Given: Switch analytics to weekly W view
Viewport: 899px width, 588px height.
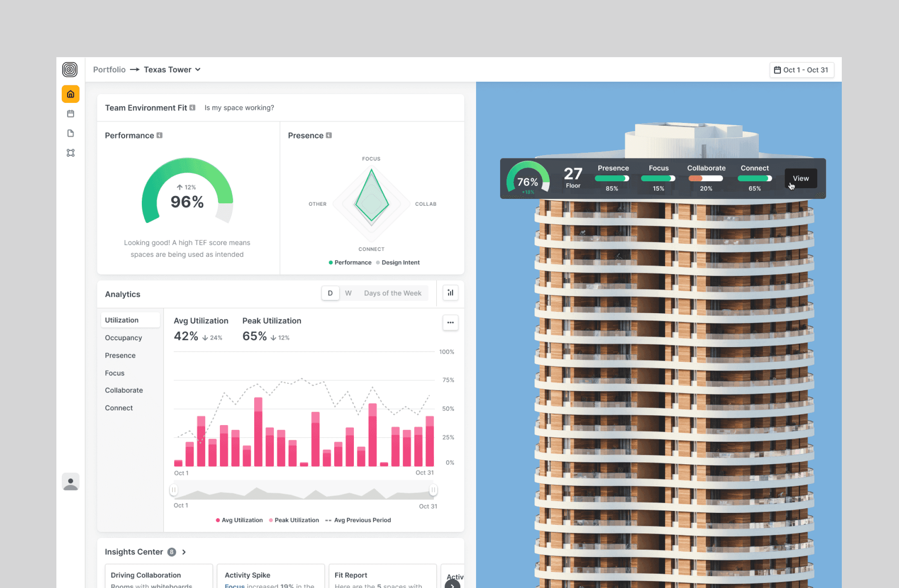Looking at the screenshot, I should [348, 293].
